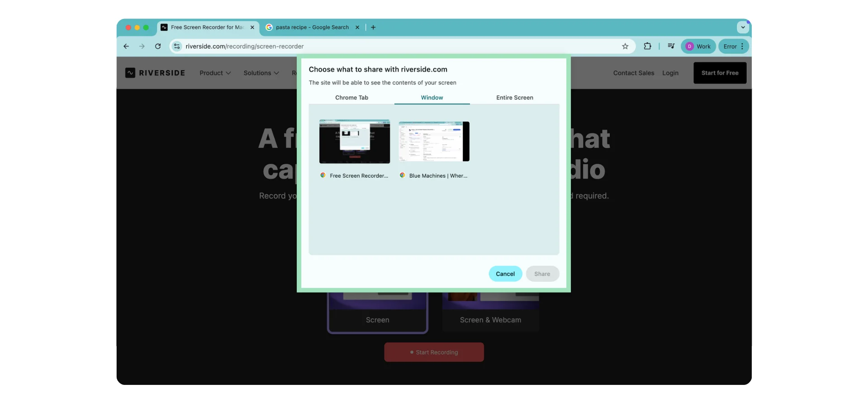Open a new tab with the plus icon
This screenshot has height=403, width=868.
[x=373, y=27]
